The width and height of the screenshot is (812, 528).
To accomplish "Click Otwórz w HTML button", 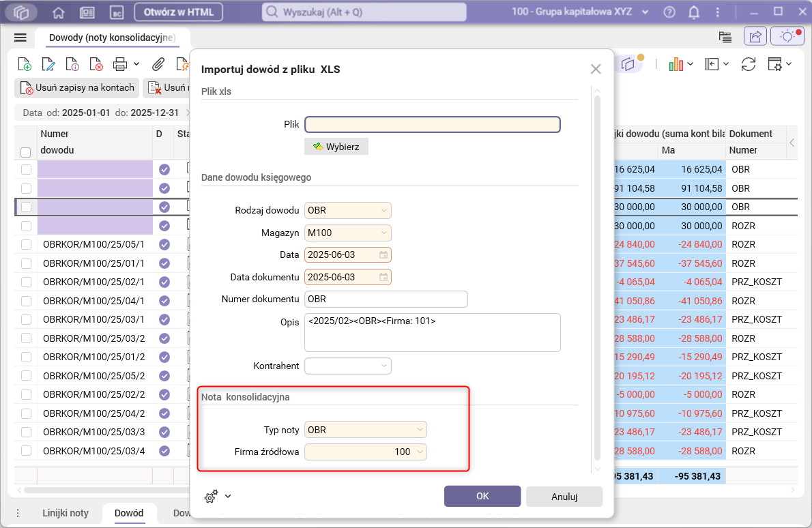I will [179, 12].
